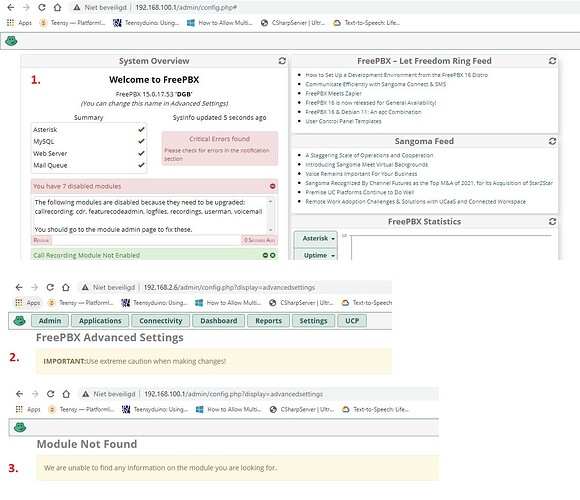Viewport: 580px width, 500px height.
Task: Refresh the Sangoma Feed panel
Action: click(552, 141)
